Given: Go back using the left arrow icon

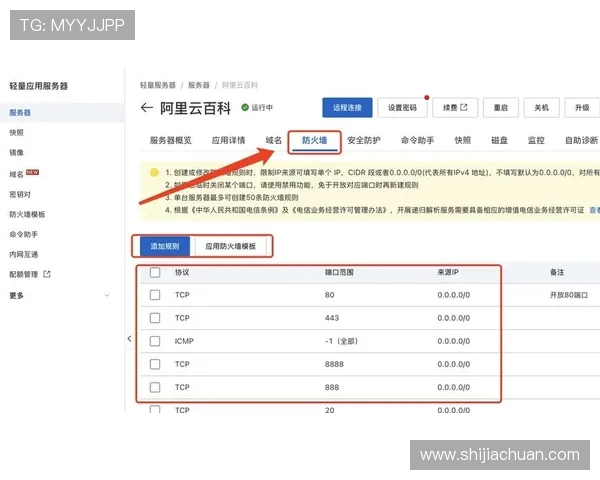Looking at the screenshot, I should click(x=147, y=108).
